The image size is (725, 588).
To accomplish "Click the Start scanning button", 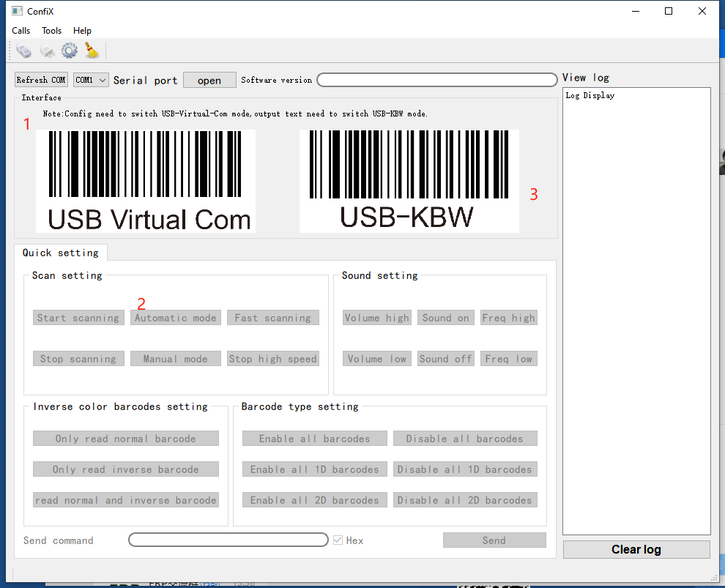I will [x=78, y=318].
